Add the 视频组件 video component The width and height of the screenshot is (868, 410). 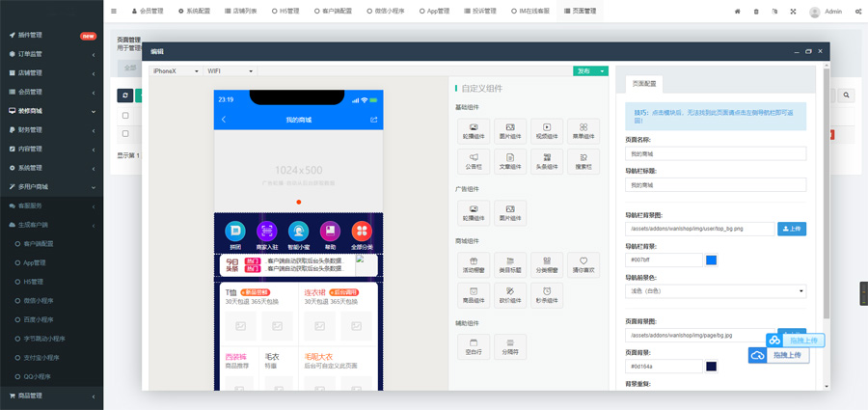[x=547, y=131]
